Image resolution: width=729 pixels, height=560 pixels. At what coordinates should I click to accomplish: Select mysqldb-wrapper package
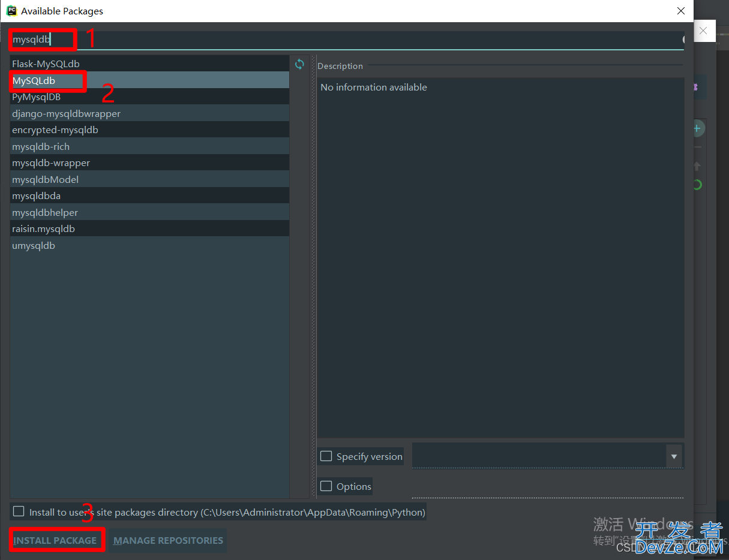[149, 162]
